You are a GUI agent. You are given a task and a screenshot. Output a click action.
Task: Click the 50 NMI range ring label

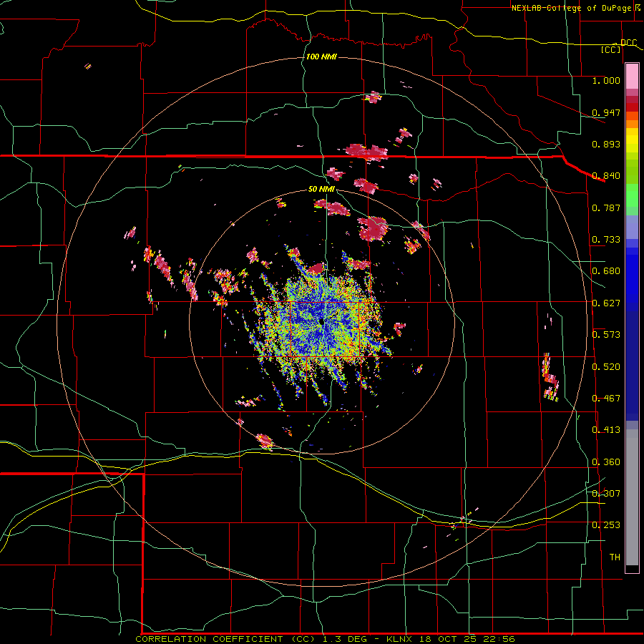pyautogui.click(x=321, y=189)
